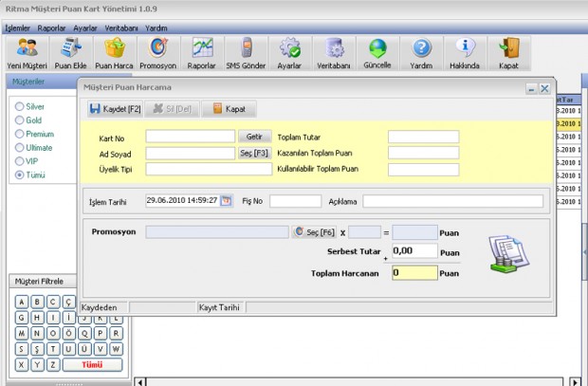Filter customers by letter B
This screenshot has width=588, height=386.
pyautogui.click(x=37, y=302)
